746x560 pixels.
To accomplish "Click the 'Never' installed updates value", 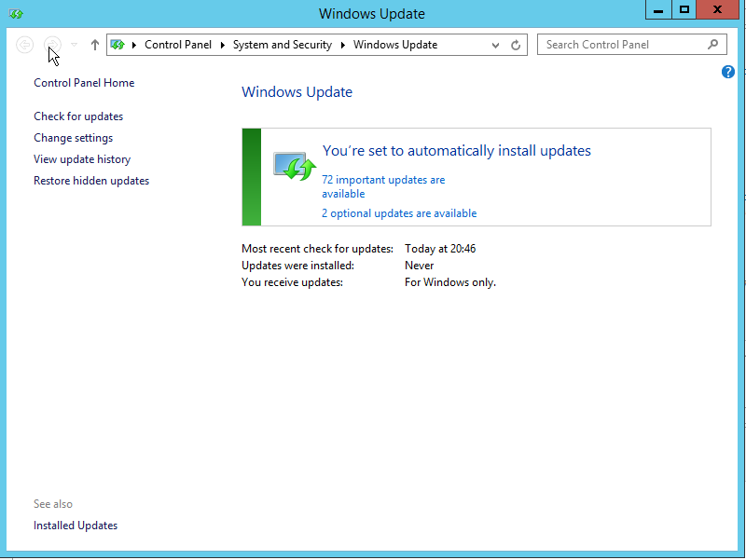I will pyautogui.click(x=419, y=266).
